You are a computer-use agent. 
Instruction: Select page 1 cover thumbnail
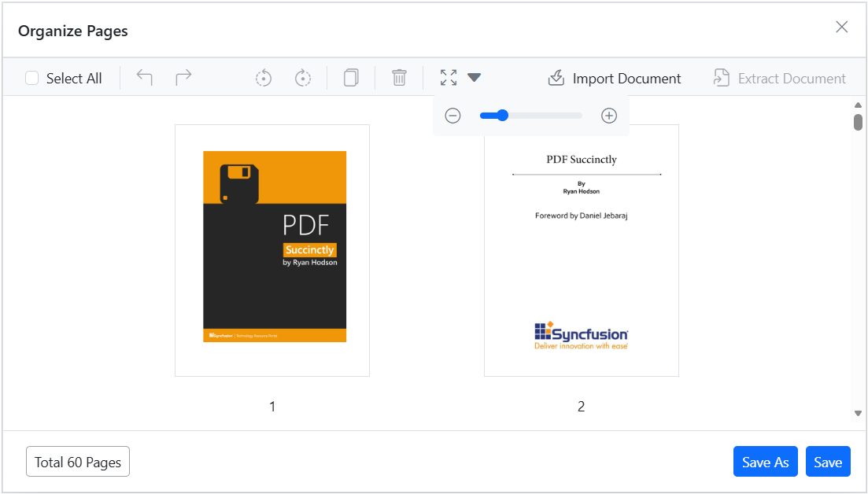pos(272,251)
